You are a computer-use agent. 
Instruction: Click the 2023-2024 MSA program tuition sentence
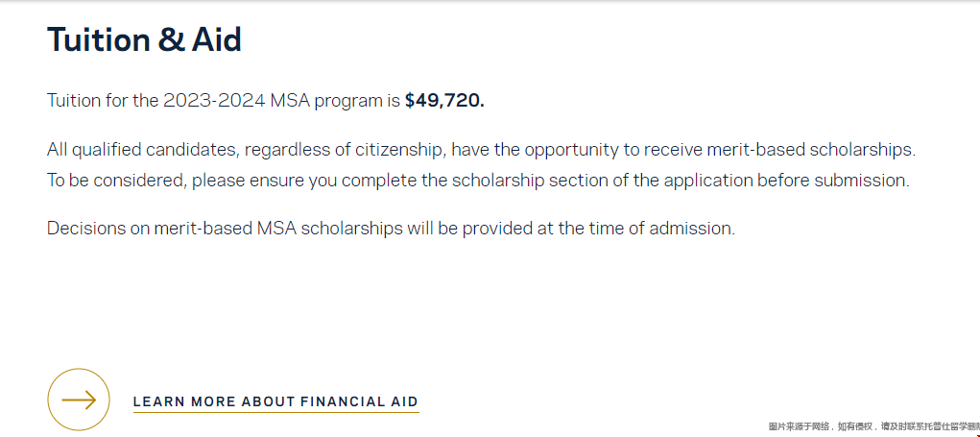(266, 101)
